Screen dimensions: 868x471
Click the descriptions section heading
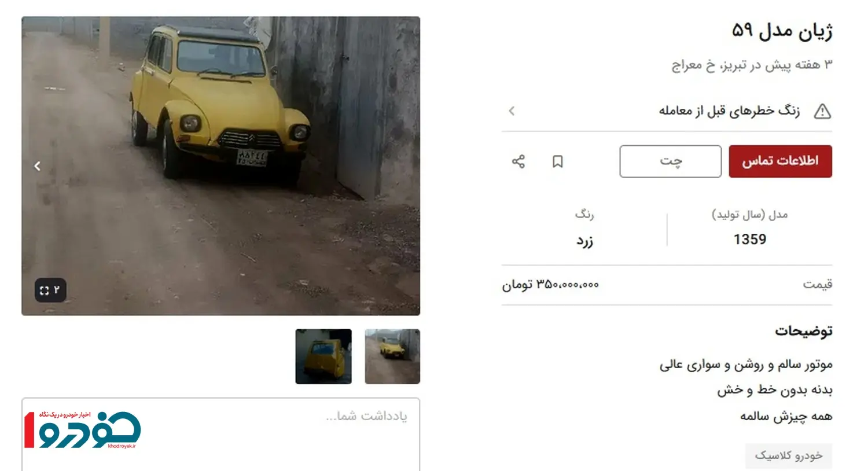[804, 331]
